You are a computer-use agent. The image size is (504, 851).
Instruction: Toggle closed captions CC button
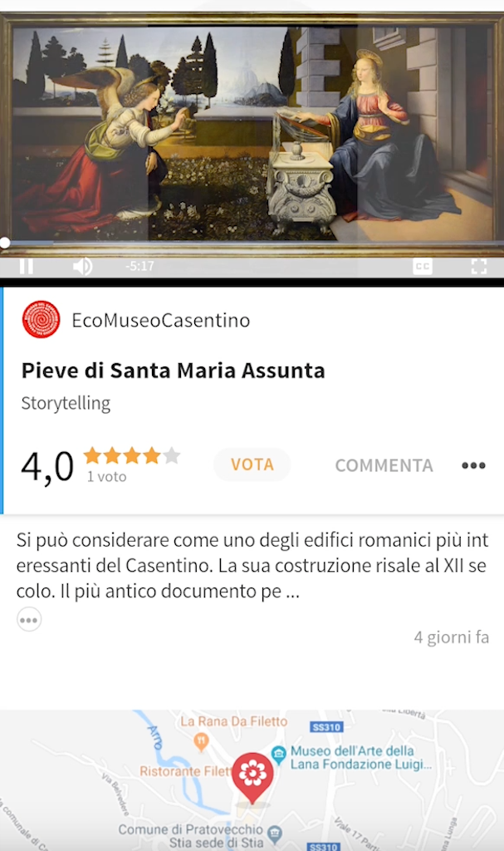coord(423,267)
